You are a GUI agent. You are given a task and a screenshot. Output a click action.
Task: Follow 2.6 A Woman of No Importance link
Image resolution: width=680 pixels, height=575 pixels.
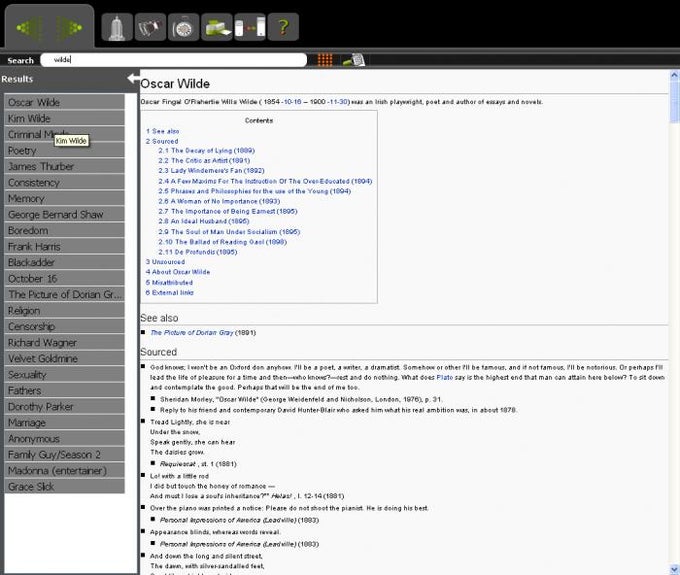pos(219,201)
